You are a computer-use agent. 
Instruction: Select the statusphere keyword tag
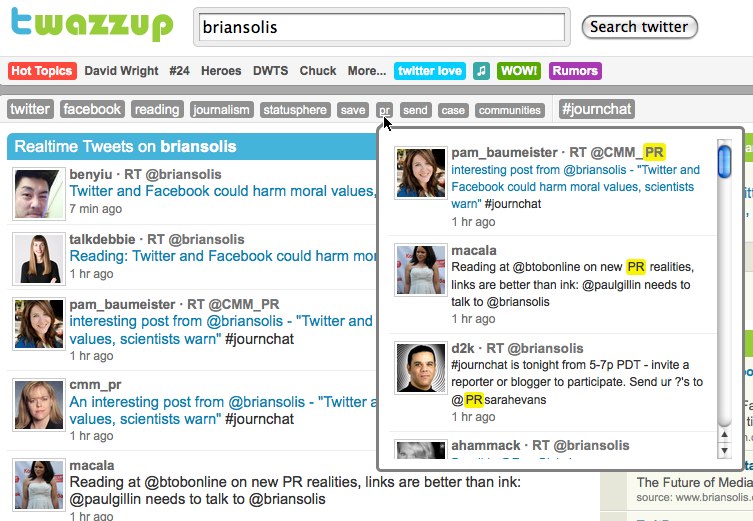click(x=295, y=110)
